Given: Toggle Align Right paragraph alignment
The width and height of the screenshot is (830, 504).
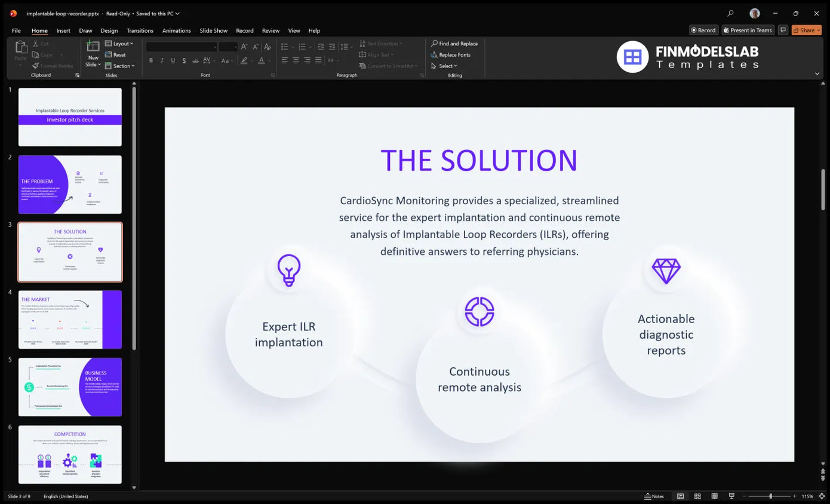Looking at the screenshot, I should click(x=307, y=60).
